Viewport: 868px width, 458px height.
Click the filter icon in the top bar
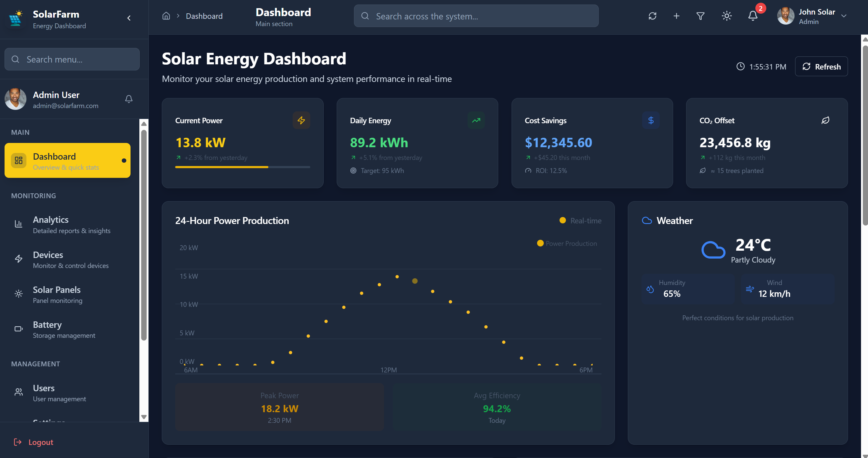click(x=700, y=16)
